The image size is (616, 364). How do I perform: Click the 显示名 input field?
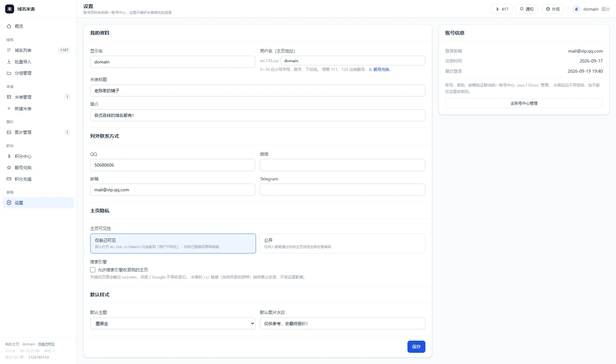[x=173, y=62]
